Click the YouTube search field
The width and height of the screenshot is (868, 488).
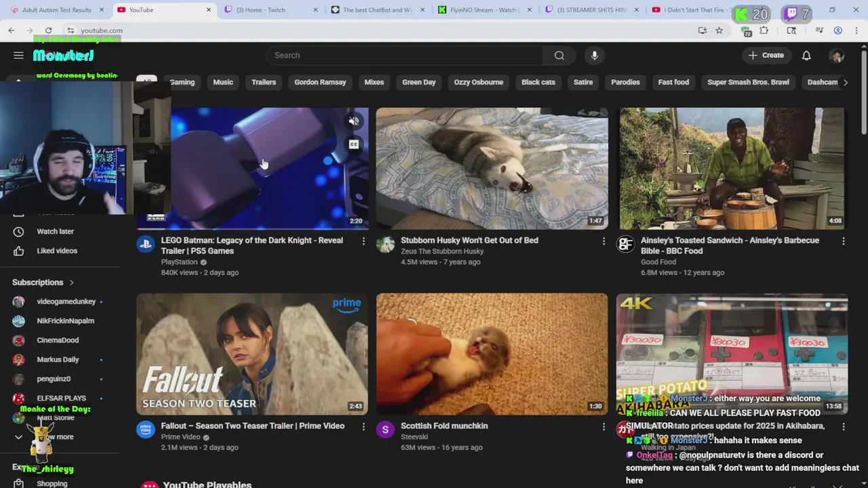[404, 56]
